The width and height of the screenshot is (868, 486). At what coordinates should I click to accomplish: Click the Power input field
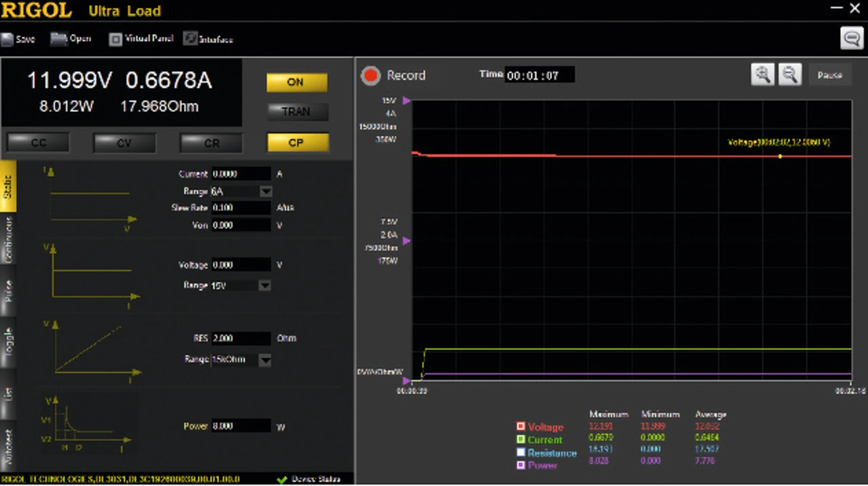point(241,426)
